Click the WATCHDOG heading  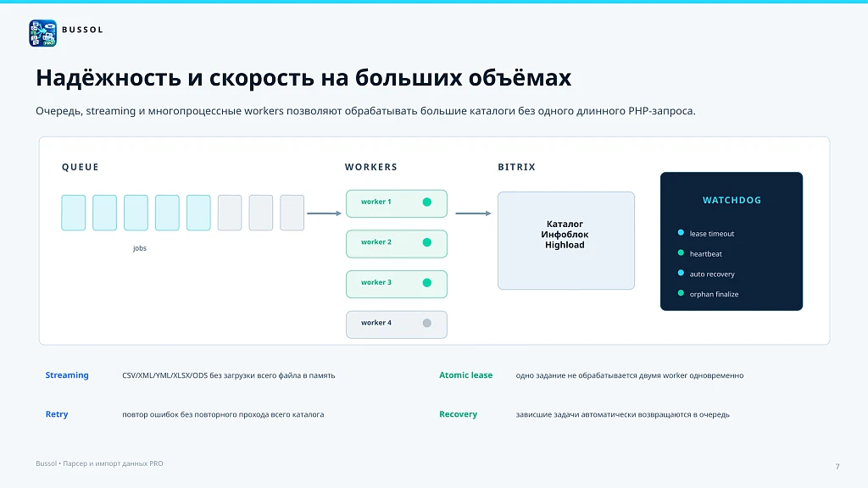coord(732,200)
